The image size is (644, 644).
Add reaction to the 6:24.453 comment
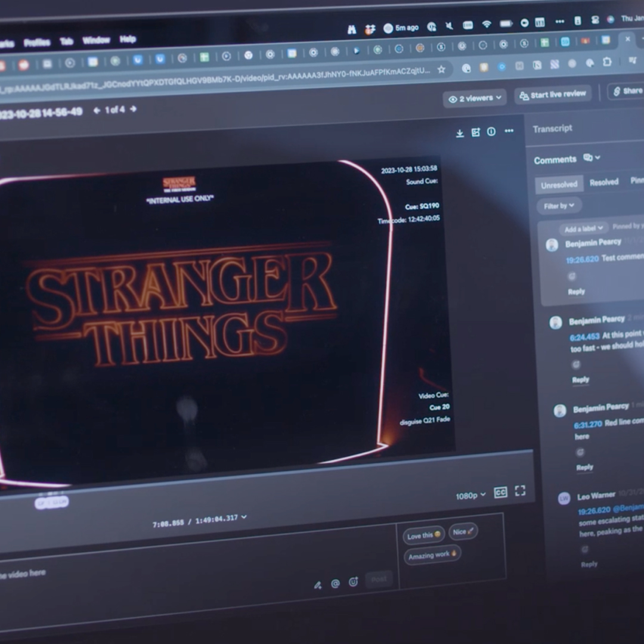pos(576,364)
